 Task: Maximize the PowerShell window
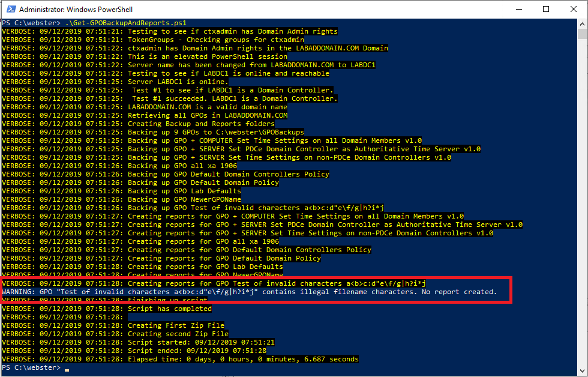pos(546,10)
